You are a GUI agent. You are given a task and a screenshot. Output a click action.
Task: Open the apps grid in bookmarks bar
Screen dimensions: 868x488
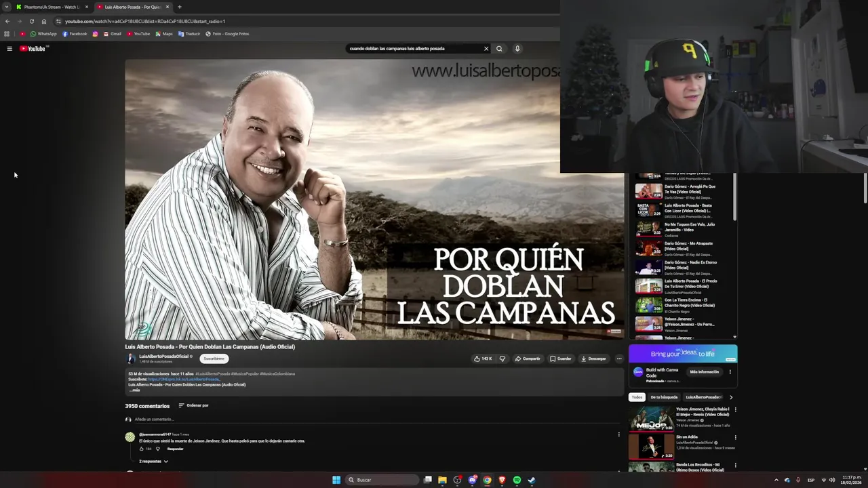(7, 34)
